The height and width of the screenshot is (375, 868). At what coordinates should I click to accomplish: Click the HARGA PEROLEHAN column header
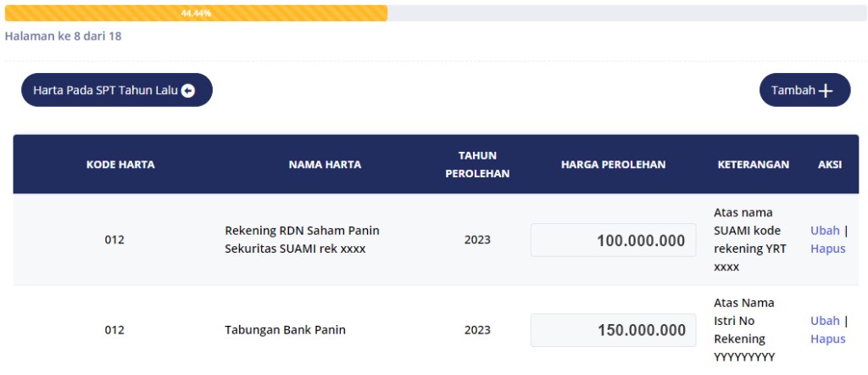coord(613,165)
